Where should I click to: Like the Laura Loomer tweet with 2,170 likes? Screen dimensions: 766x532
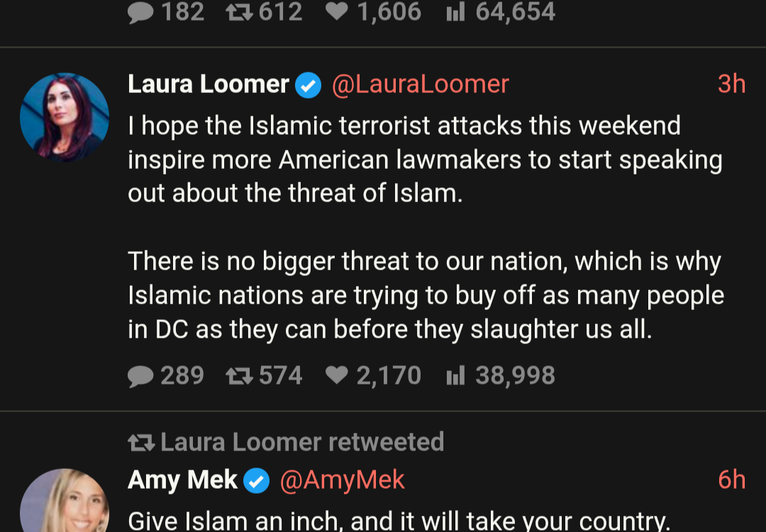(x=337, y=376)
